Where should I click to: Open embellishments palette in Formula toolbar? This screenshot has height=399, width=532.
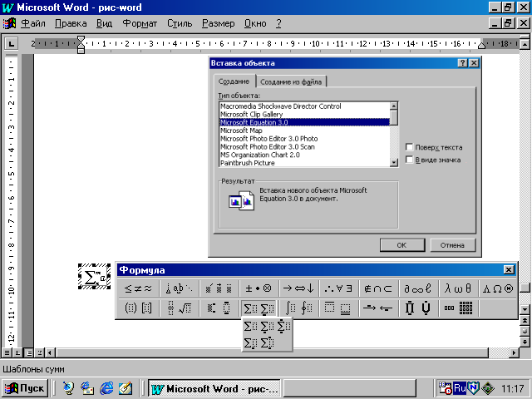[219, 288]
